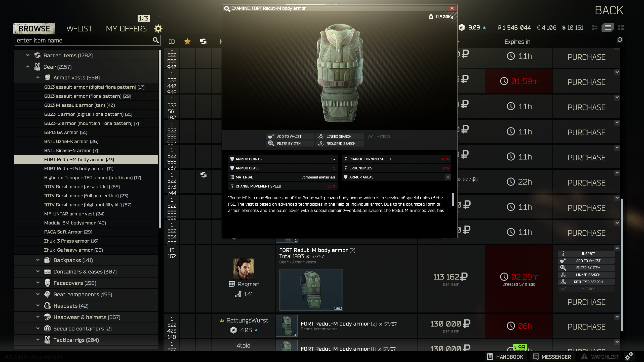The height and width of the screenshot is (362, 644).
Task: Expand Tactical rigs subcategory
Action: click(x=38, y=340)
